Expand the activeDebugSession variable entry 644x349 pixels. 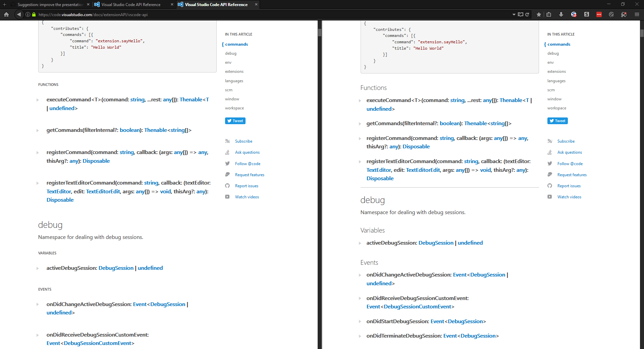[x=37, y=268]
